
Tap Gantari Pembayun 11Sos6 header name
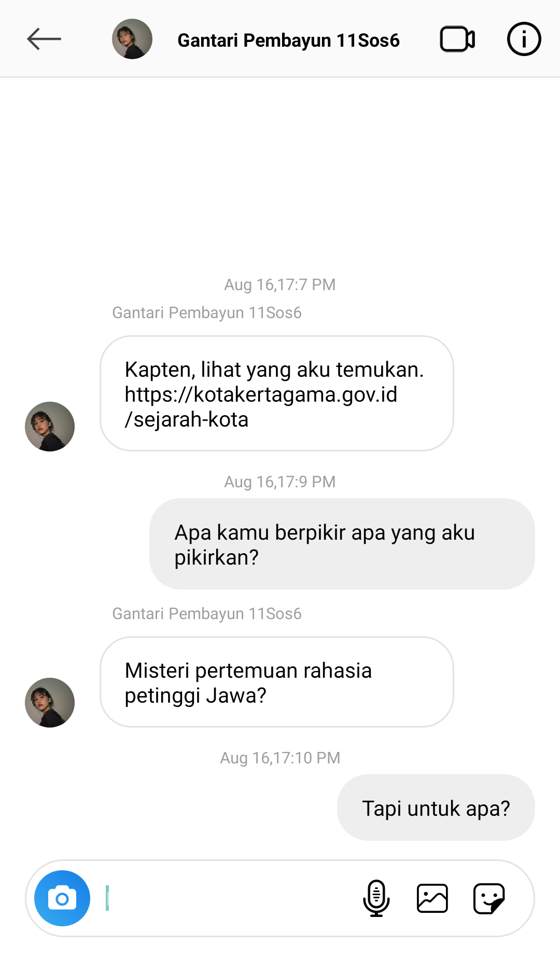pos(288,40)
